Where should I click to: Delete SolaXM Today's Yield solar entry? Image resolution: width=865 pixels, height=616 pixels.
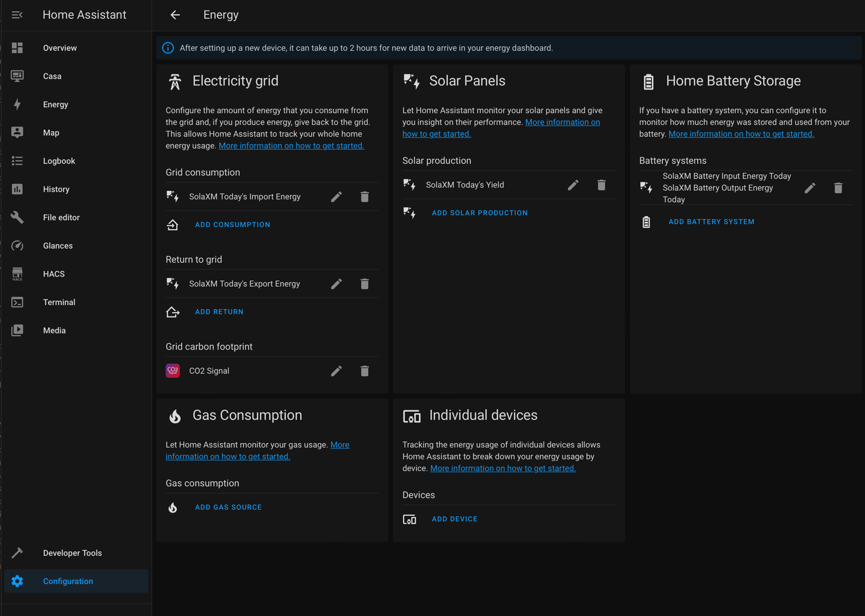601,185
